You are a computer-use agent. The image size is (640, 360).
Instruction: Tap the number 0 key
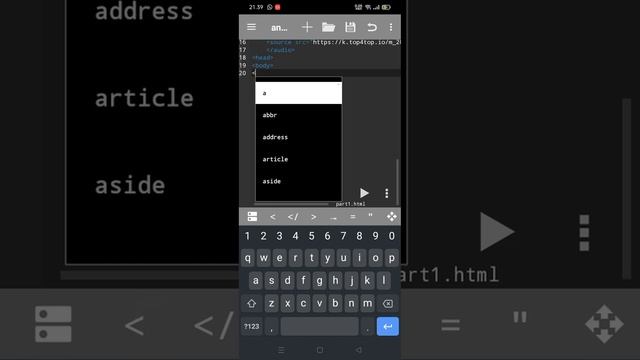pos(391,236)
